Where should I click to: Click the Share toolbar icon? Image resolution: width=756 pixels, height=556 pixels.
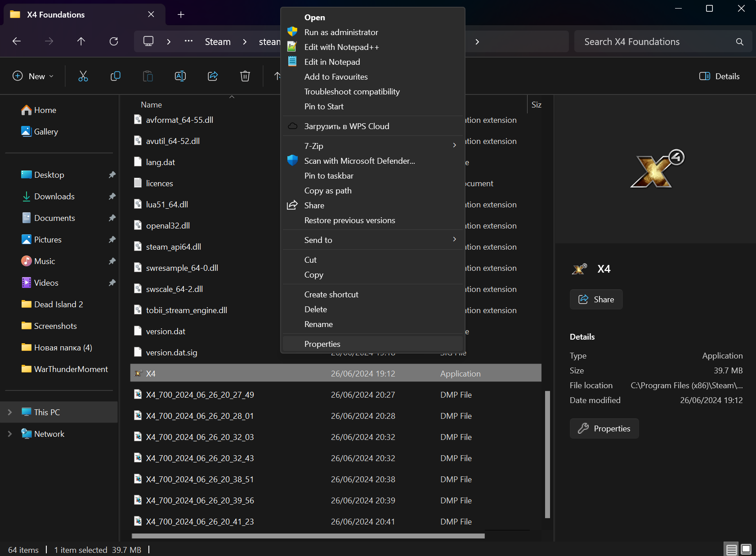213,76
